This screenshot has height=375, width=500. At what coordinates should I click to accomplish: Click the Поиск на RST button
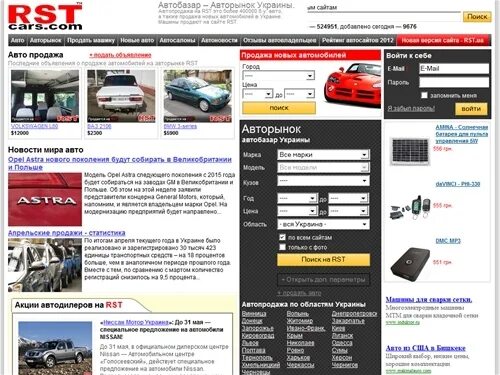point(323,259)
